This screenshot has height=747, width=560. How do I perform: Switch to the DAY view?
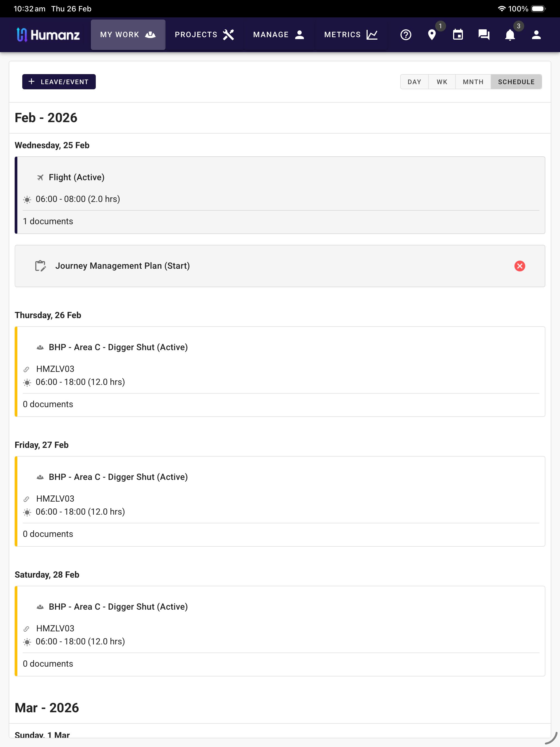414,82
